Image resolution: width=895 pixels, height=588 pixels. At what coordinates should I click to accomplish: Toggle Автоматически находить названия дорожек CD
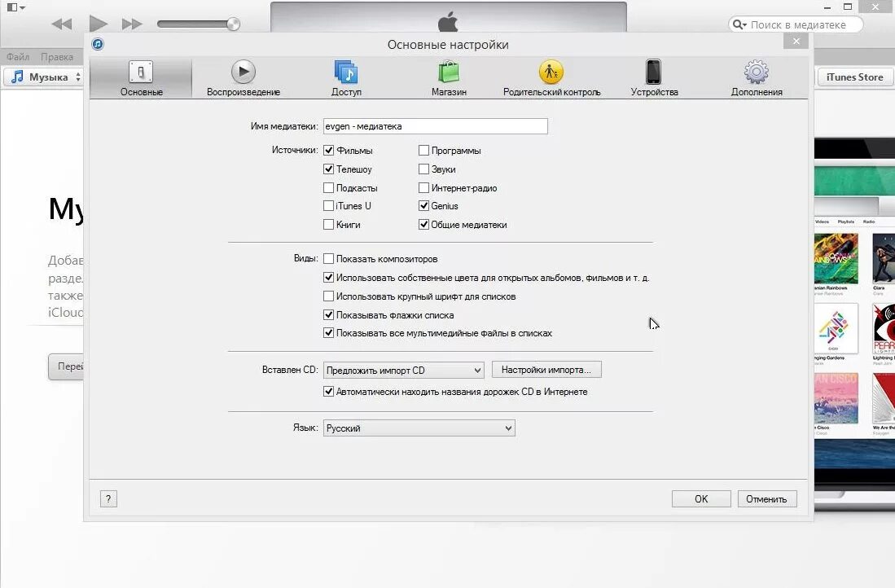[328, 392]
